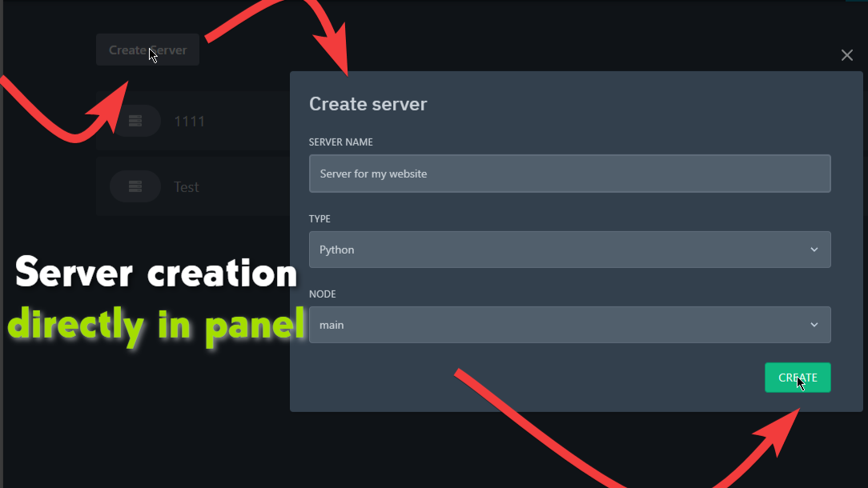Click the server icon beside Test
Viewport: 868px width, 488px height.
click(135, 186)
